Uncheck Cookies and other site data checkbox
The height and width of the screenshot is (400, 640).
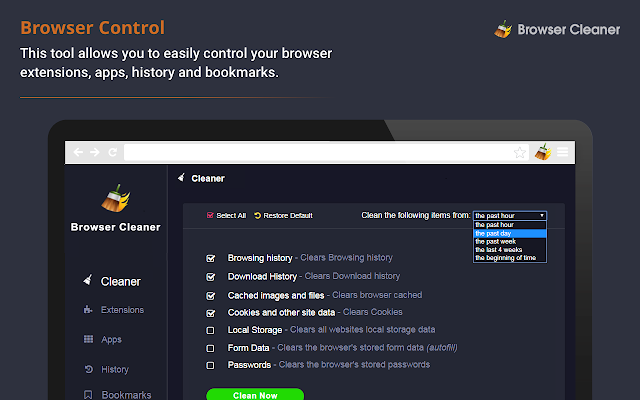(211, 313)
